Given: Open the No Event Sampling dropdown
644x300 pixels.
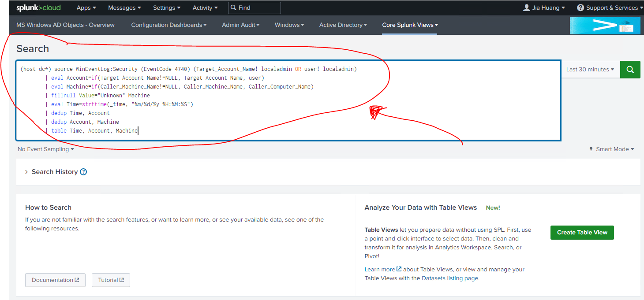Looking at the screenshot, I should click(46, 149).
